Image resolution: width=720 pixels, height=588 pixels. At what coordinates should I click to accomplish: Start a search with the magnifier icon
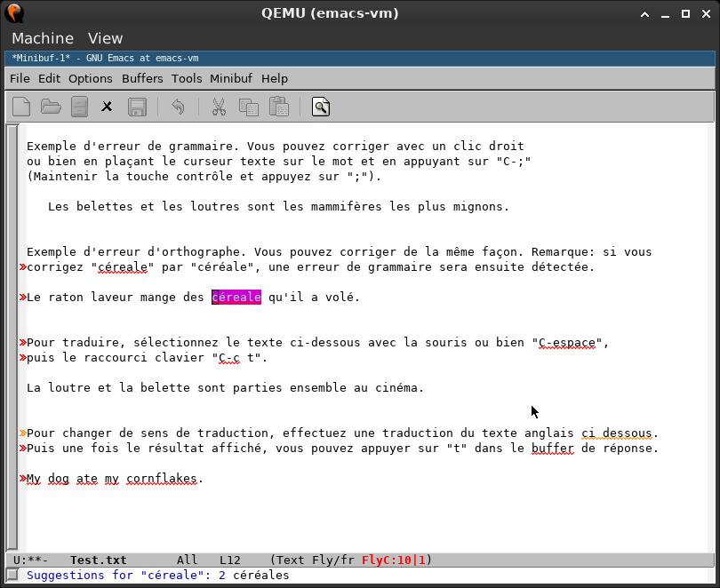(320, 106)
